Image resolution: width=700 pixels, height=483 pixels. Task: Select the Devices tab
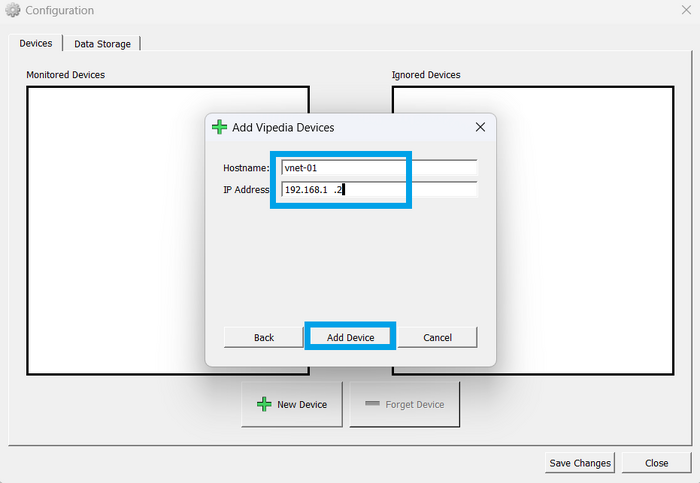pyautogui.click(x=36, y=43)
